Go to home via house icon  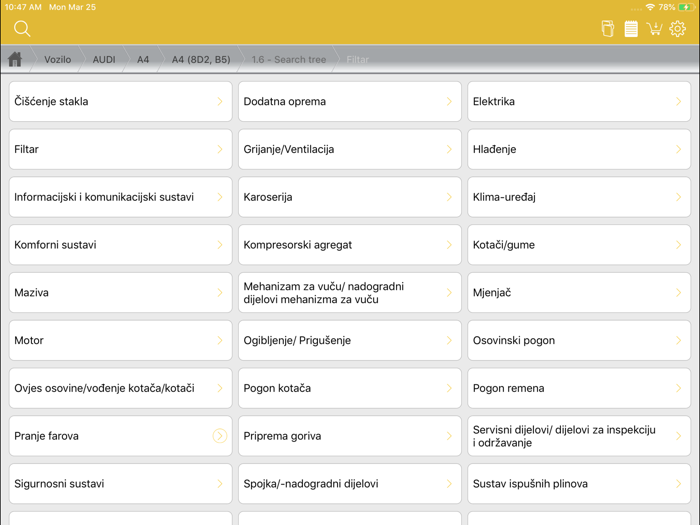[x=15, y=59]
